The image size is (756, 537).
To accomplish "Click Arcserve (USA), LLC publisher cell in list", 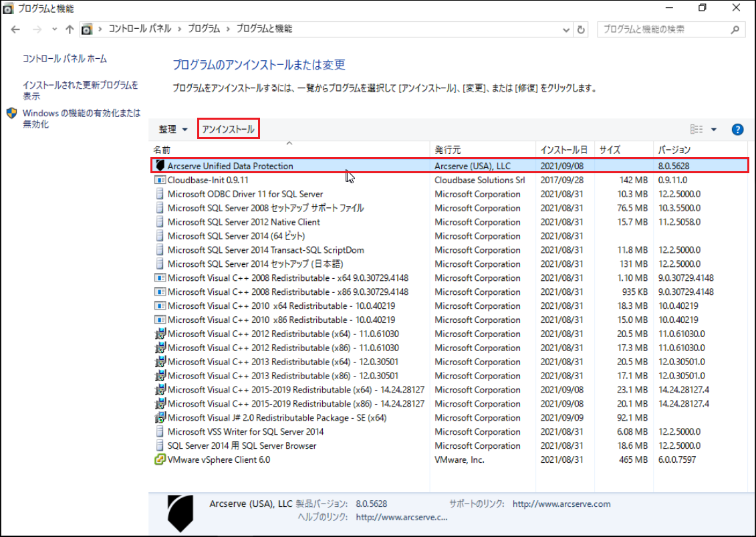I will (472, 166).
